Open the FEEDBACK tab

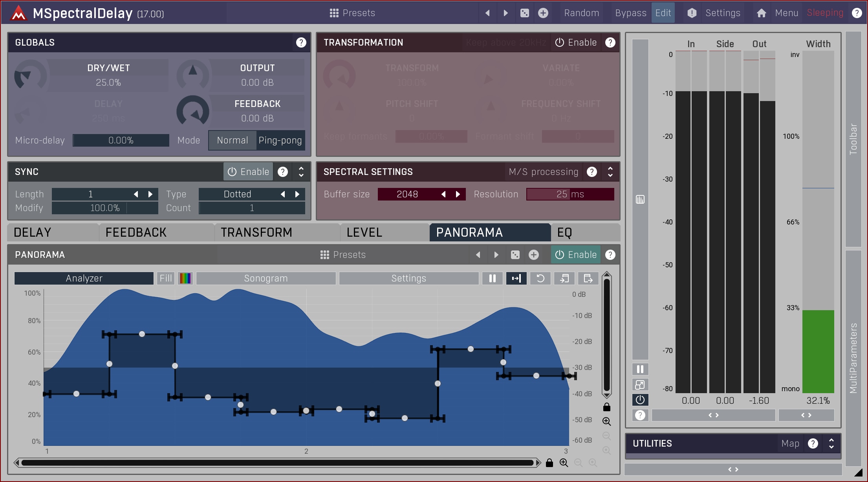(x=136, y=232)
